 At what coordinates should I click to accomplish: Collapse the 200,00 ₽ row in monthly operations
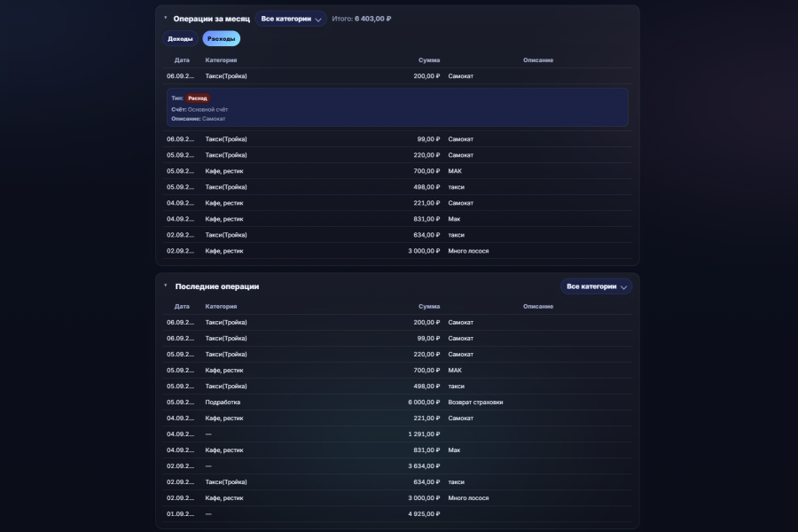coord(397,76)
